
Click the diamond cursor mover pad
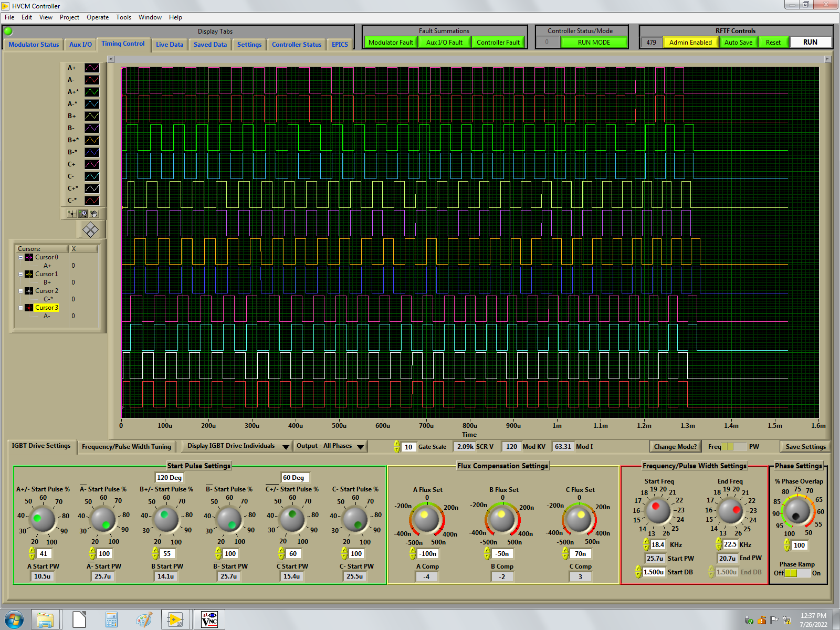(x=90, y=229)
